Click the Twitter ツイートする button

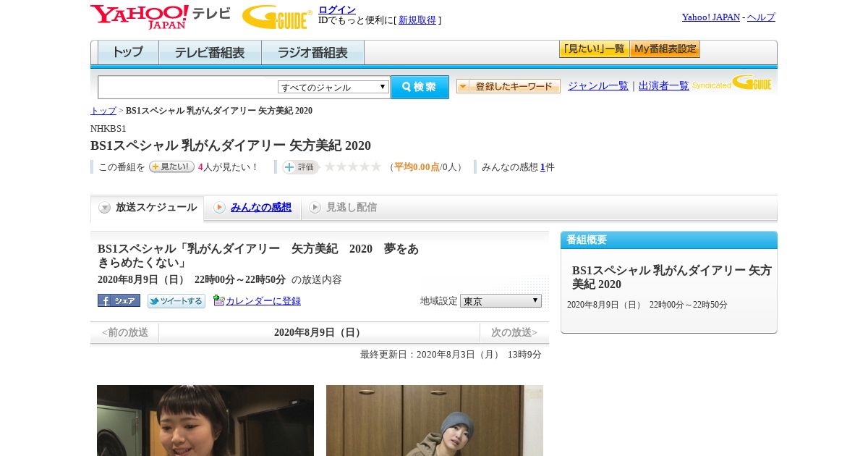[x=176, y=300]
